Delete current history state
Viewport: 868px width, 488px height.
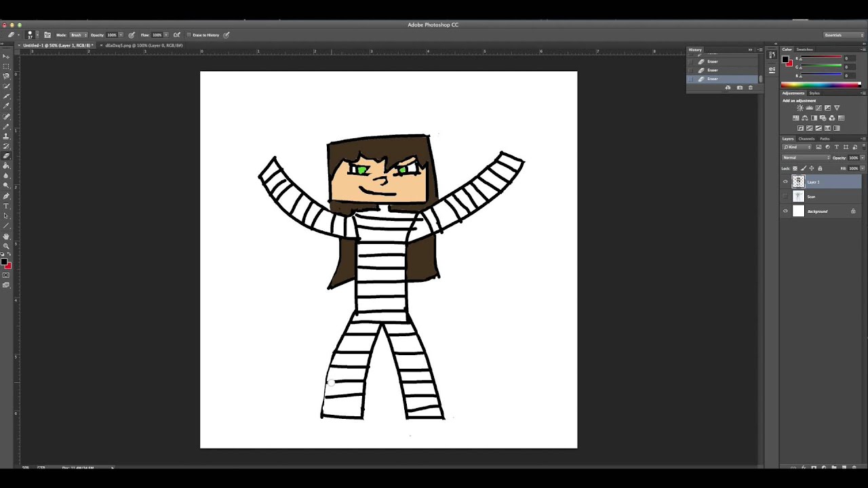pyautogui.click(x=750, y=87)
